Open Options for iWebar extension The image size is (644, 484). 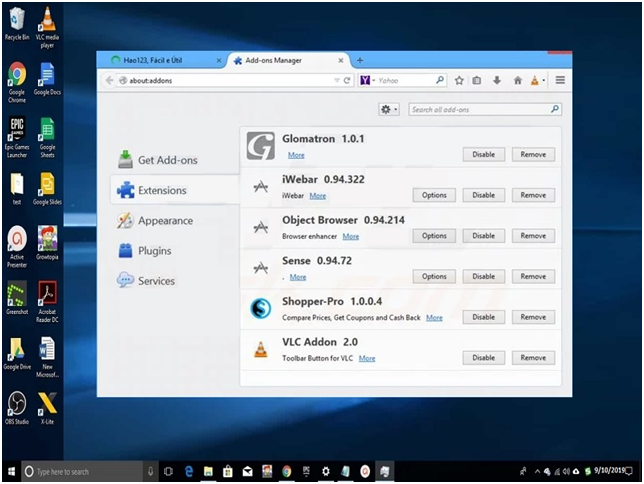(434, 195)
